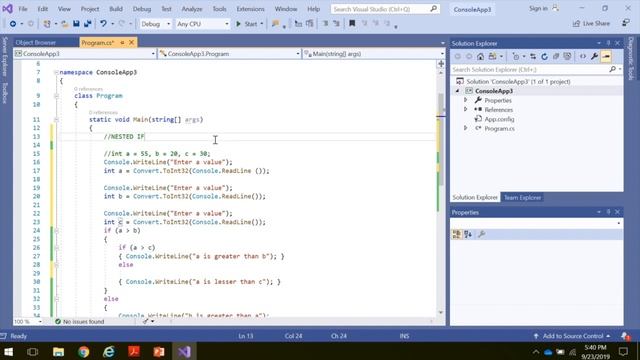Toggle the highlighted Preview Selected Items button
This screenshot has height=360, width=640.
click(x=606, y=56)
